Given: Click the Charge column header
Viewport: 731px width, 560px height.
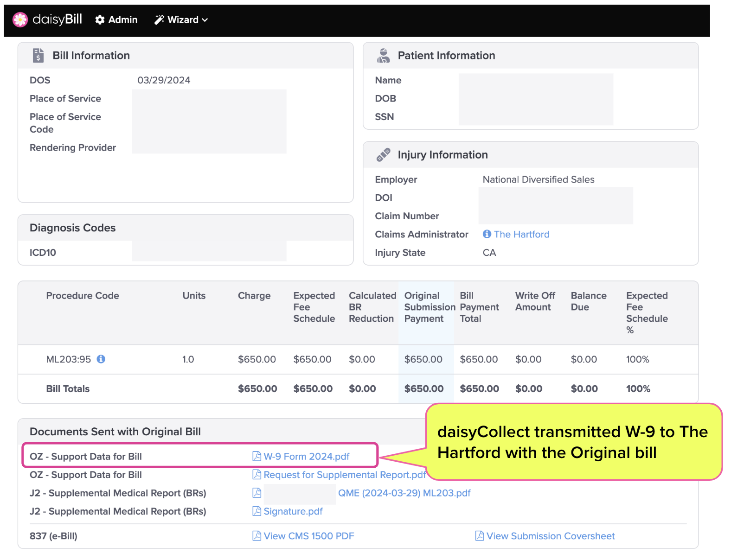Looking at the screenshot, I should 254,295.
